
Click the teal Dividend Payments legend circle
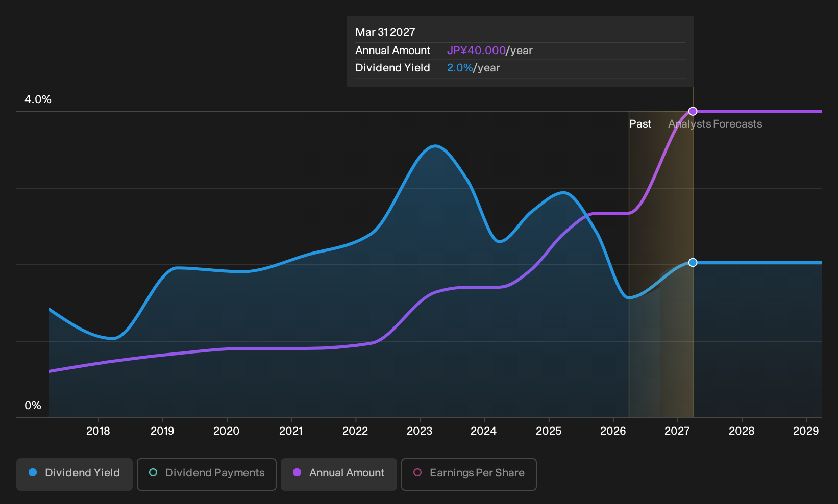point(153,473)
